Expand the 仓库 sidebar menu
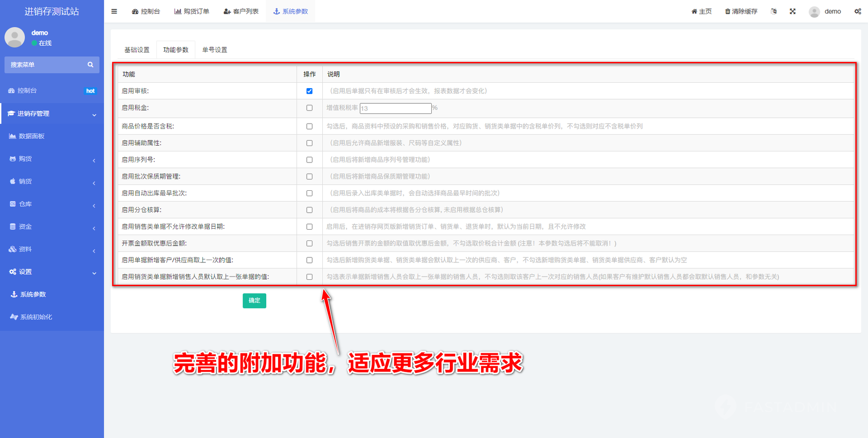The image size is (868, 438). (52, 204)
